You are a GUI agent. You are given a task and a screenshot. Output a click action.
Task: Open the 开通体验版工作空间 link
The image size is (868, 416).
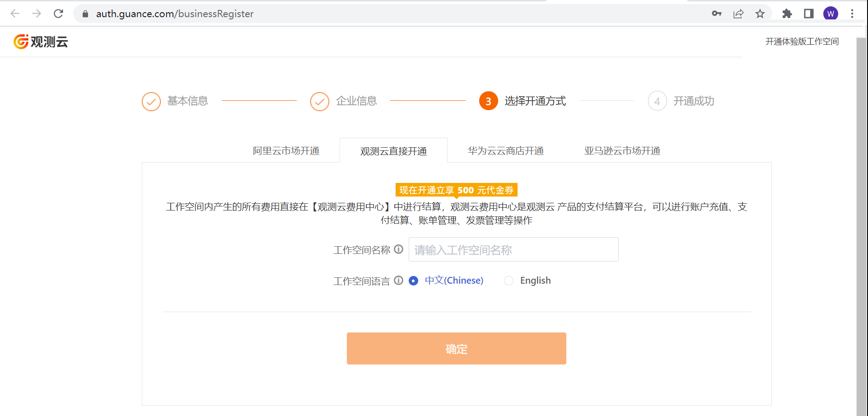point(802,42)
